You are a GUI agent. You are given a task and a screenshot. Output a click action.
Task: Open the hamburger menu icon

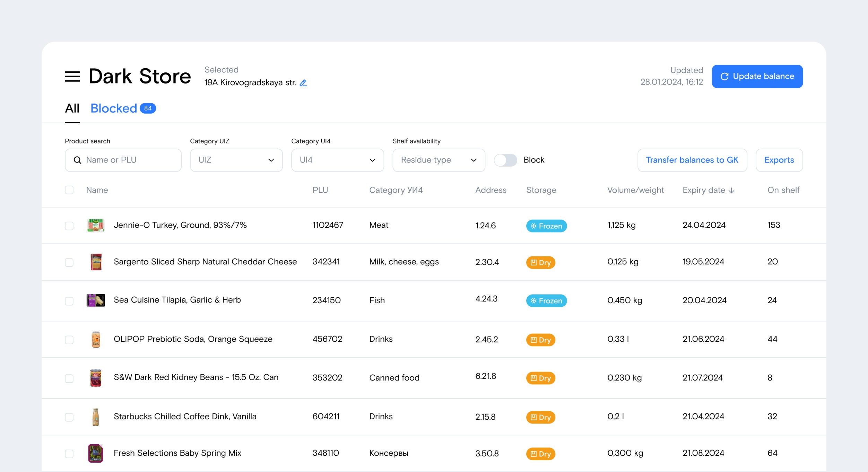click(x=72, y=76)
